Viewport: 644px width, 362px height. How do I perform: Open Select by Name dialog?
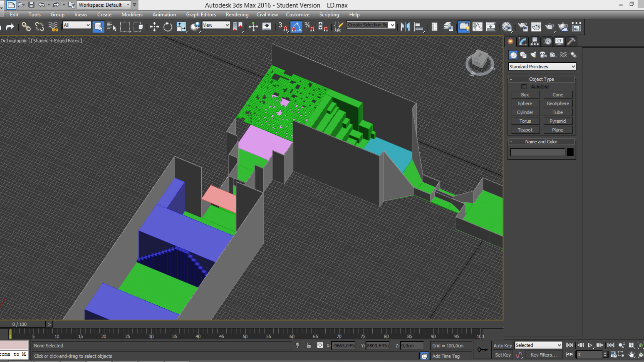111,26
